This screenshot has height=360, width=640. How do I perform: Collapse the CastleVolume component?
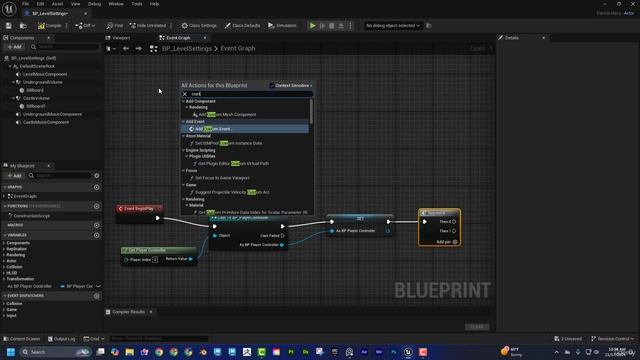pos(13,98)
